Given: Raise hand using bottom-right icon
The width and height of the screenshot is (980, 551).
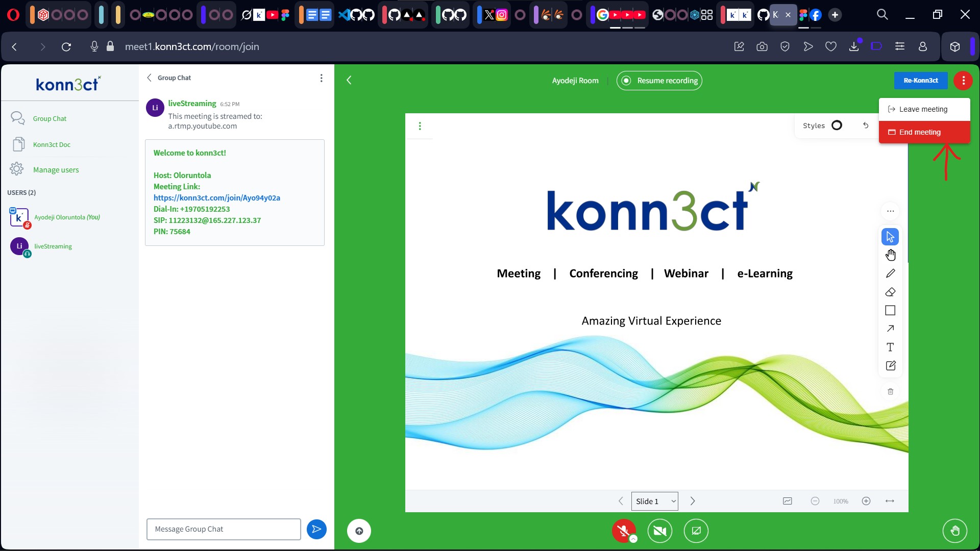Looking at the screenshot, I should pyautogui.click(x=954, y=531).
